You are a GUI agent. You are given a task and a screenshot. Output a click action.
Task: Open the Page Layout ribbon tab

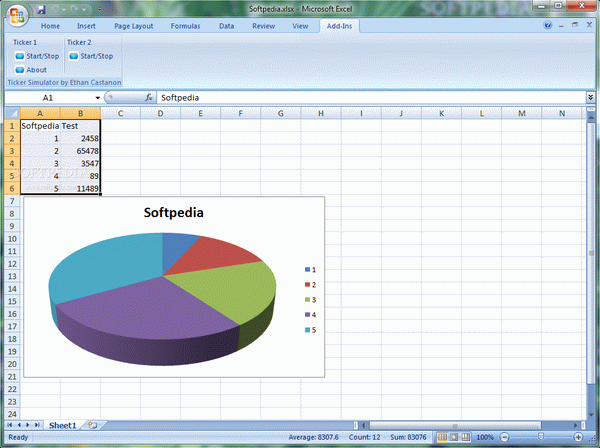pyautogui.click(x=134, y=25)
